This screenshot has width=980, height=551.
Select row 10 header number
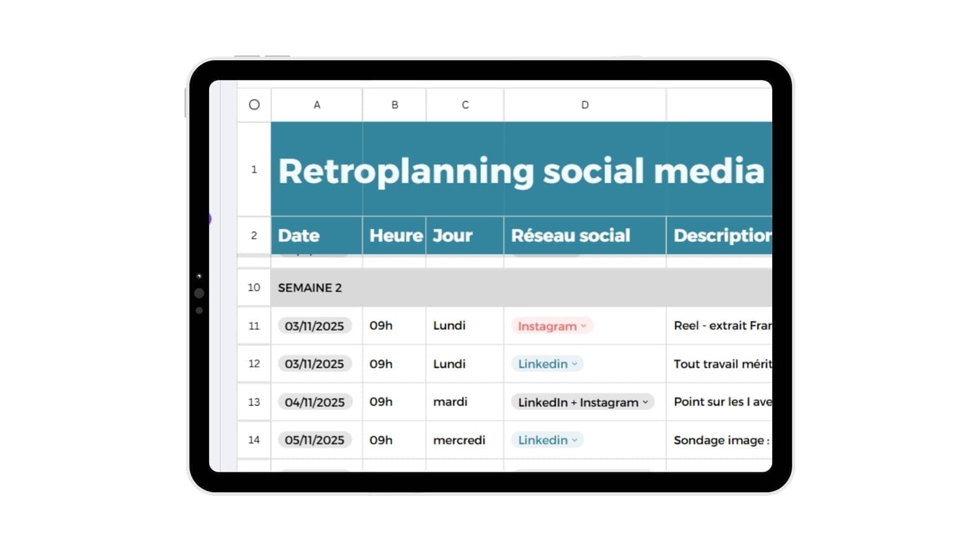point(254,287)
